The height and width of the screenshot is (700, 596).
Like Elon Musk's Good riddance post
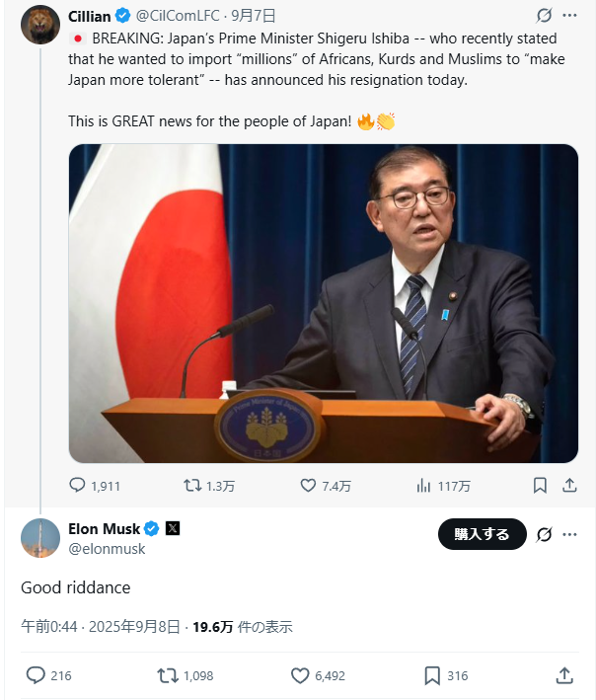tap(300, 675)
